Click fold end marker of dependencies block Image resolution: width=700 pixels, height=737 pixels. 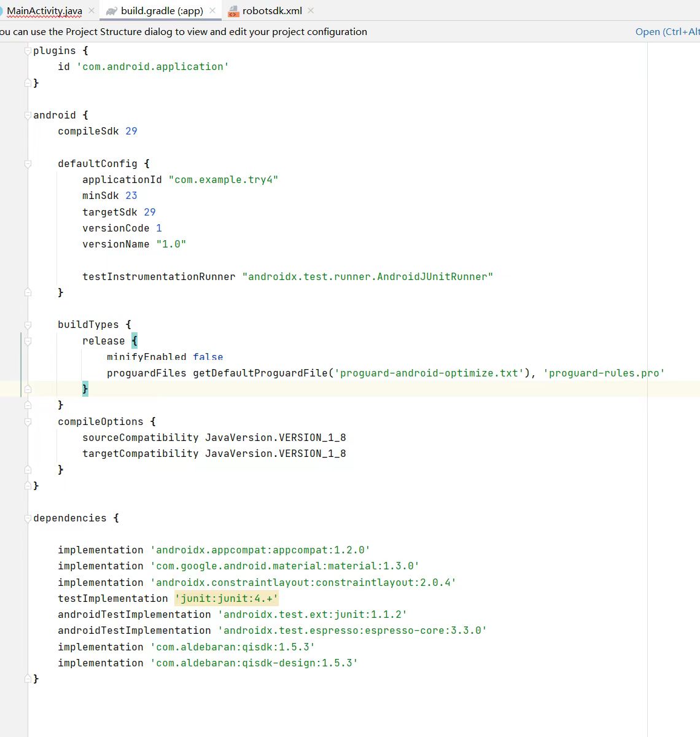tap(28, 679)
